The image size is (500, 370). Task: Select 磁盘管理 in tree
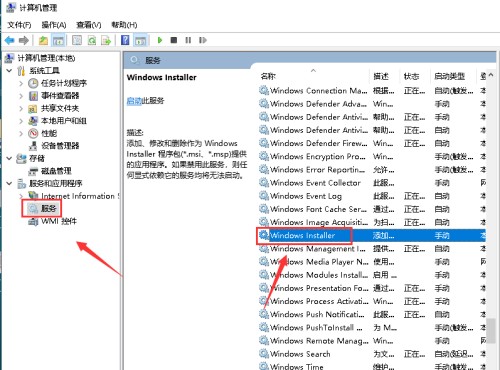56,171
